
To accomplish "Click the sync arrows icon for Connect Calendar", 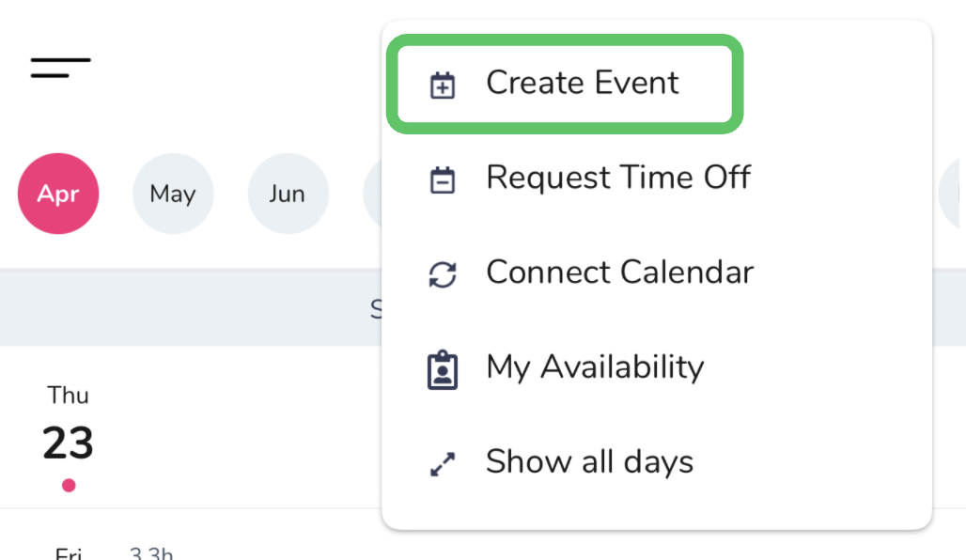I will coord(442,274).
